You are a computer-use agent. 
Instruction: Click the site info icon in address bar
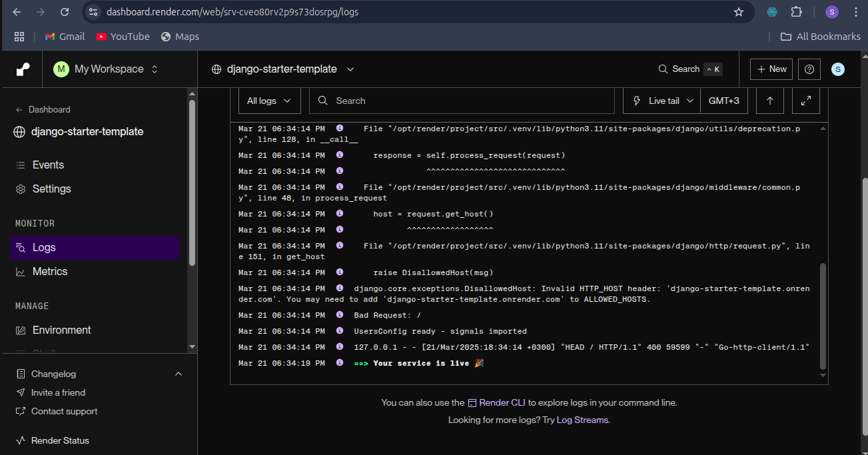tap(93, 12)
